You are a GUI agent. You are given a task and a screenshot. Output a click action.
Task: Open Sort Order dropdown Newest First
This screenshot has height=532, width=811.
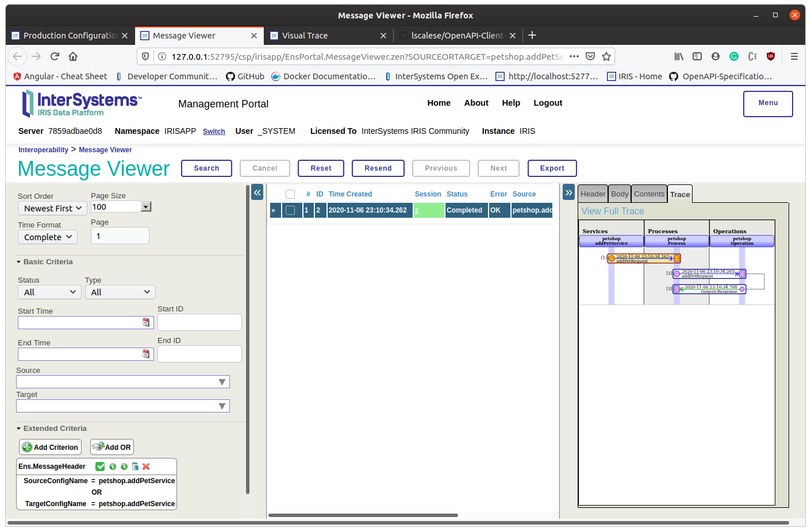pyautogui.click(x=52, y=208)
